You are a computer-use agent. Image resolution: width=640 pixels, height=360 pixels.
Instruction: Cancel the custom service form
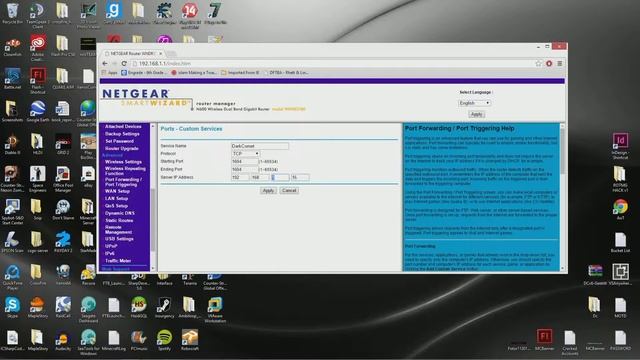(x=289, y=191)
